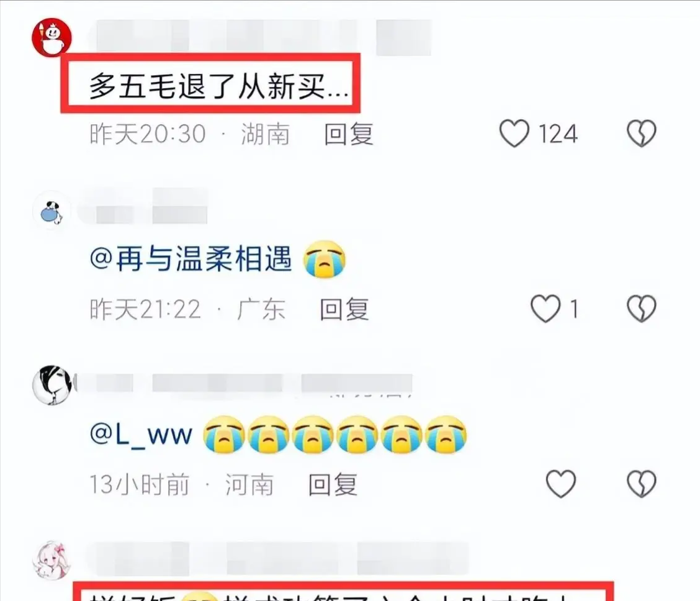Dislike the 湖南 comment via broken heart
The height and width of the screenshot is (601, 700).
pyautogui.click(x=642, y=133)
